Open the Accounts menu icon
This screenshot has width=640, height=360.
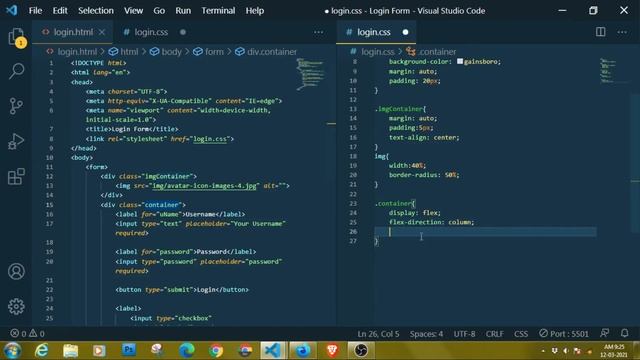pyautogui.click(x=16, y=271)
